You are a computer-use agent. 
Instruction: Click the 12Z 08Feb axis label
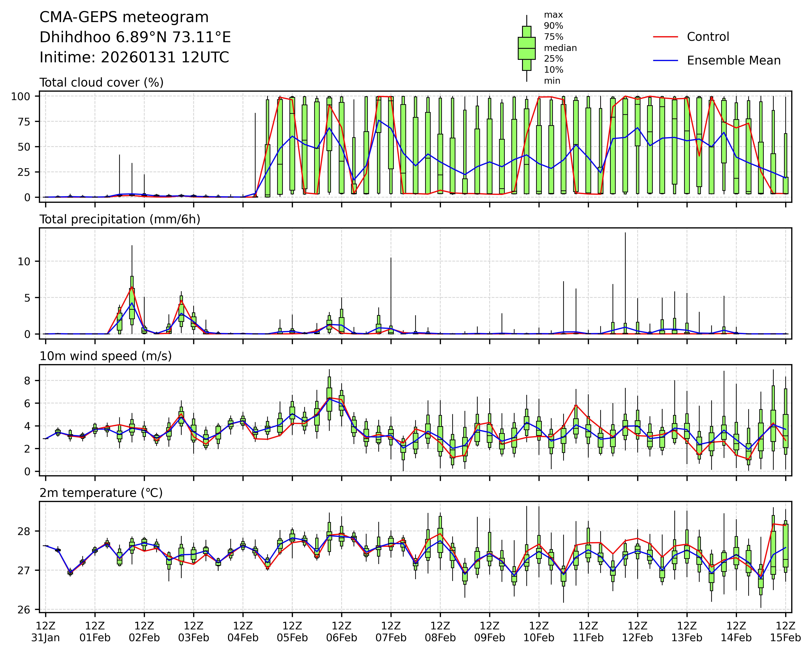click(x=440, y=632)
